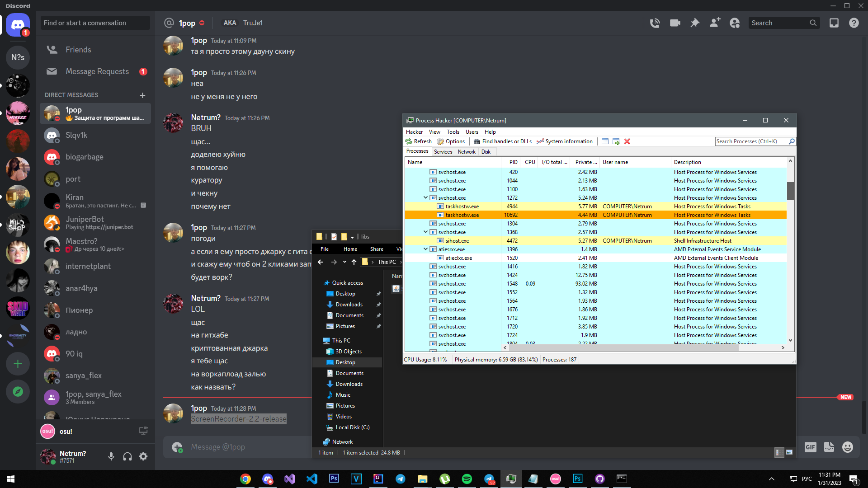Open emoji picker in message bar
Image resolution: width=868 pixels, height=488 pixels.
[x=848, y=447]
